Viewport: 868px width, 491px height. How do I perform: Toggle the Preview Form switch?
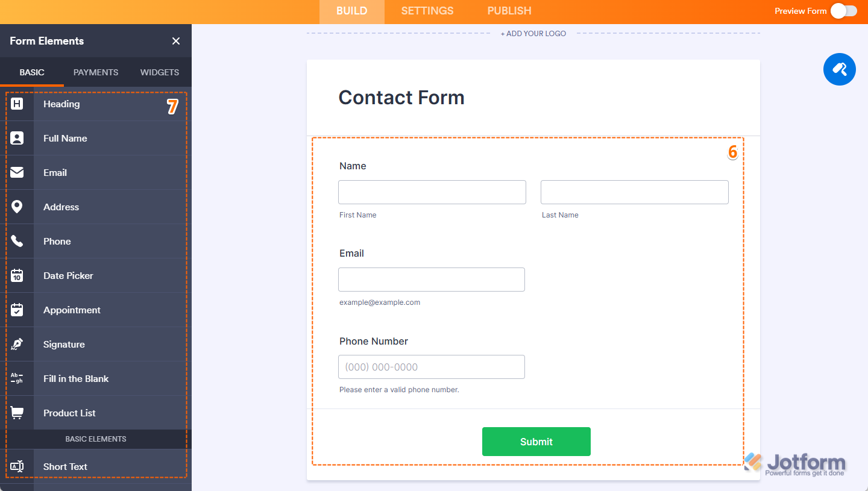(x=843, y=11)
